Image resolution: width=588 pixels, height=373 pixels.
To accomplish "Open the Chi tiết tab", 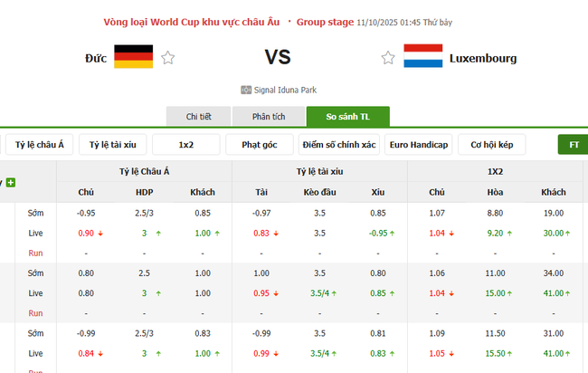I will point(198,117).
